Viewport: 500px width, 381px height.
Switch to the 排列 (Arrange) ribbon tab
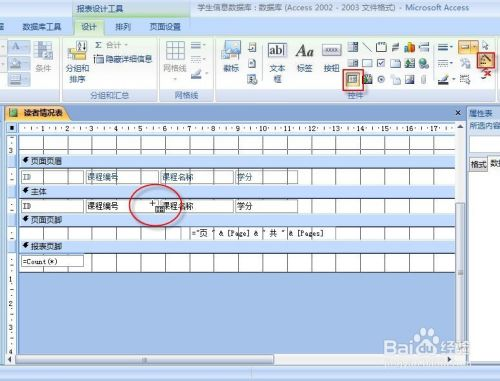click(123, 27)
